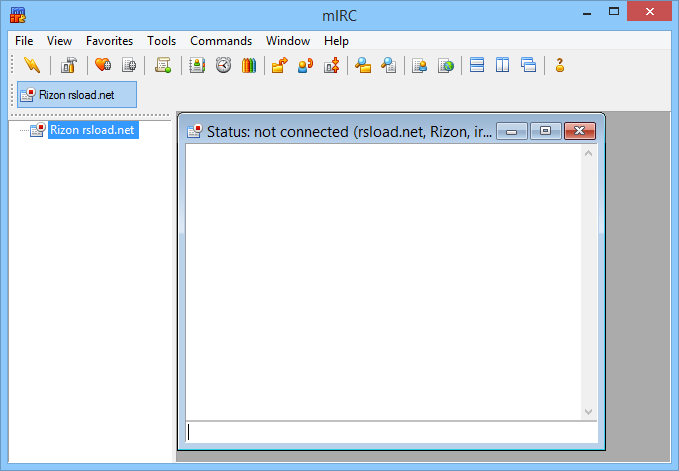Open the Scripts Editor toolbar icon
This screenshot has height=471, width=679.
pos(163,66)
